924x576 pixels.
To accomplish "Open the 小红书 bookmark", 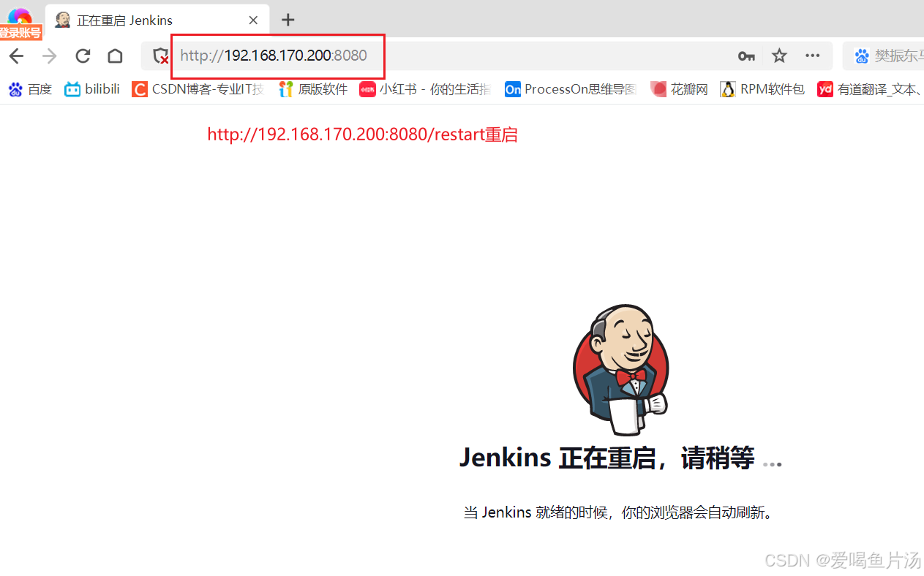I will 424,89.
